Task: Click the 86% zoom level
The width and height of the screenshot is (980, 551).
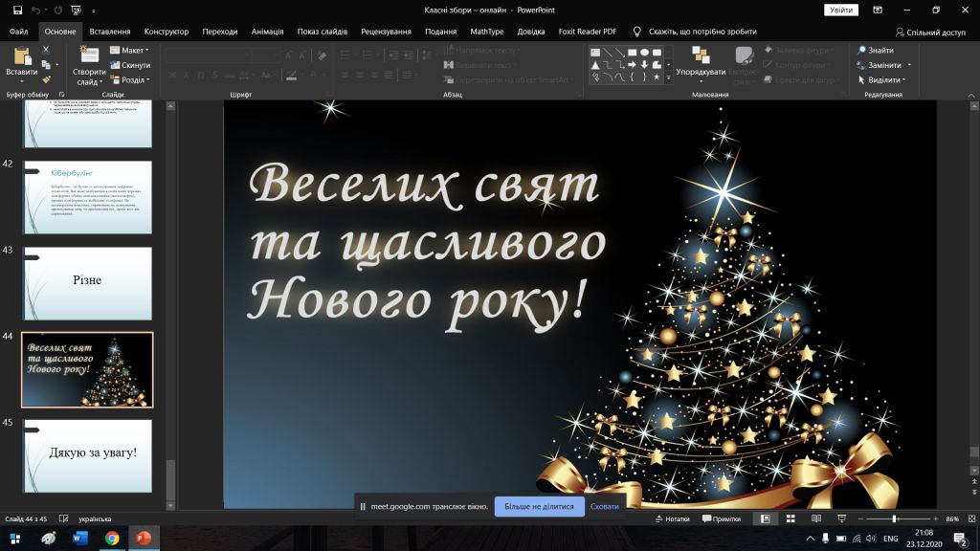Action: (952, 519)
